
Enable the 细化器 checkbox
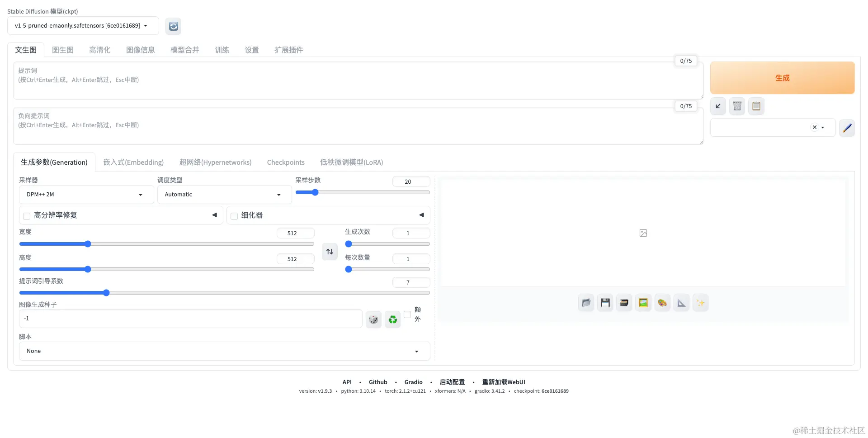[x=234, y=216]
